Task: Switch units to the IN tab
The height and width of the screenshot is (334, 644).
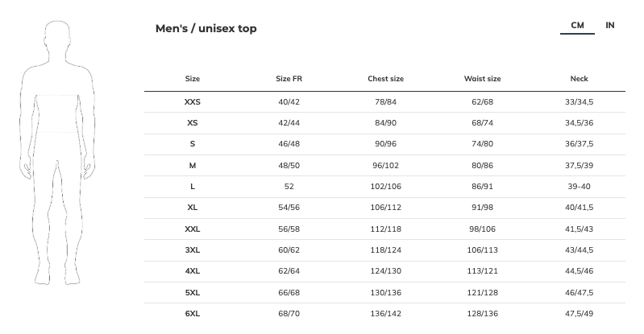Action: (610, 26)
